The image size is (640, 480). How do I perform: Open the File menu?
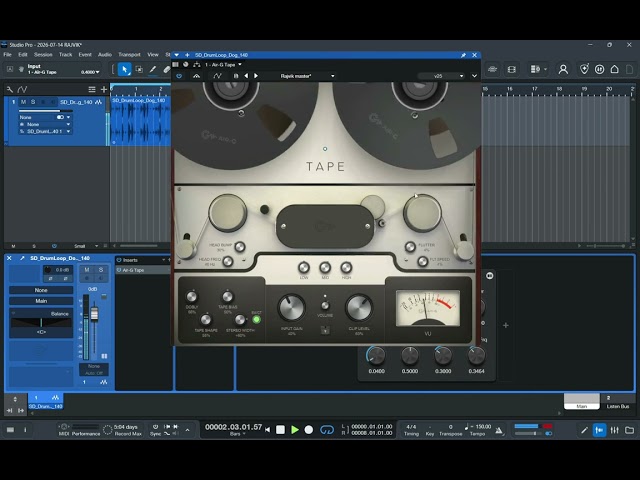tap(8, 55)
